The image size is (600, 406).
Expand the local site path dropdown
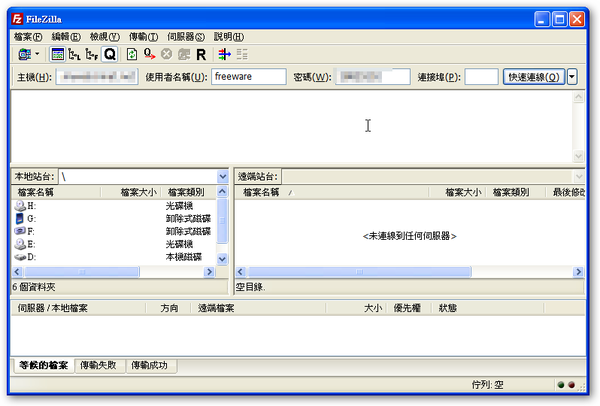click(x=223, y=176)
